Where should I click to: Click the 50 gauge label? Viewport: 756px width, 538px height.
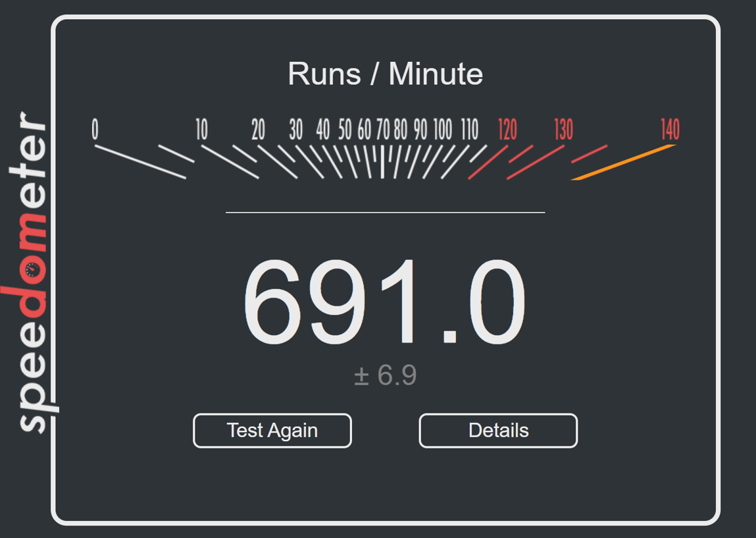(345, 129)
